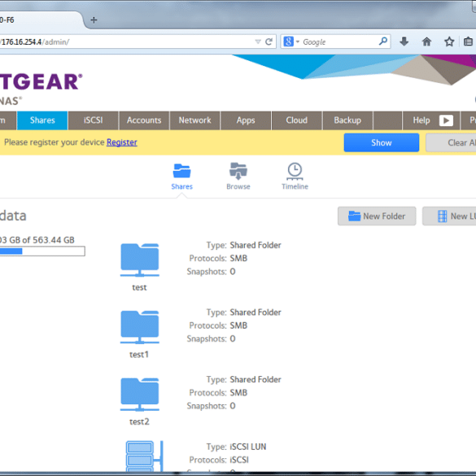Bookmark this page with star icon

tap(449, 41)
